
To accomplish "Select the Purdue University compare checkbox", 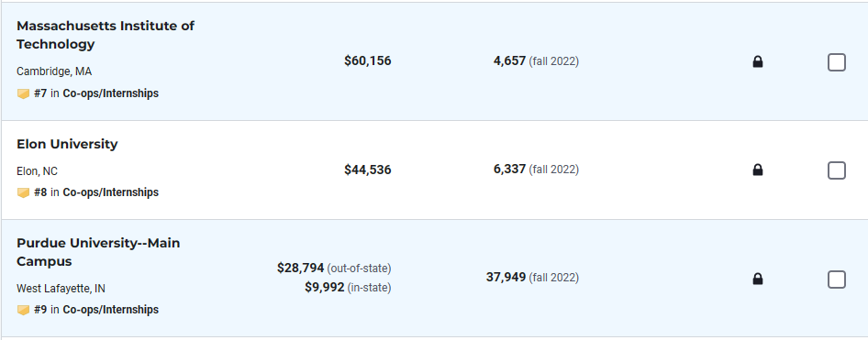I will pos(837,280).
